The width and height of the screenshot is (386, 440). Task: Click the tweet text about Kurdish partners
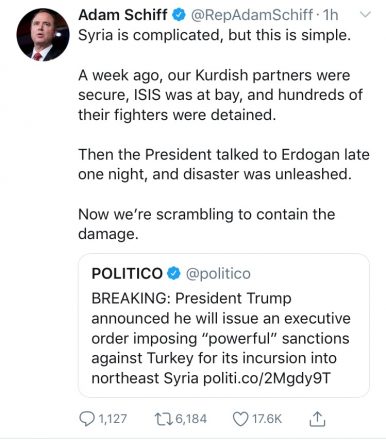pos(220,95)
